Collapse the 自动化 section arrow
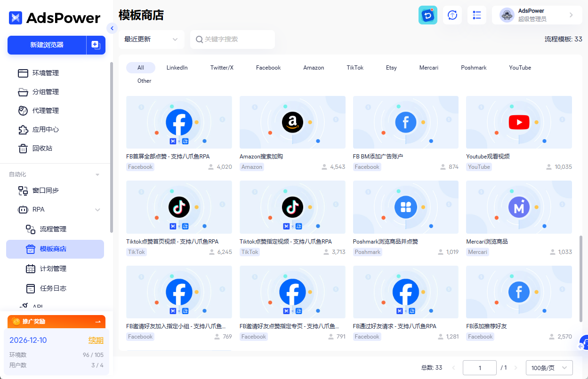The width and height of the screenshot is (588, 379). click(x=97, y=174)
